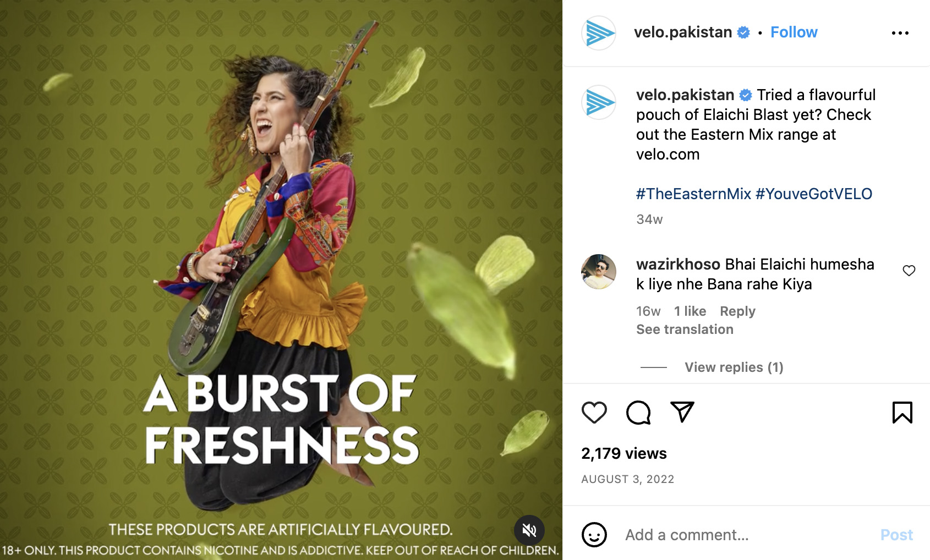
Task: Open the #TheEasternMix hashtag
Action: pos(693,194)
